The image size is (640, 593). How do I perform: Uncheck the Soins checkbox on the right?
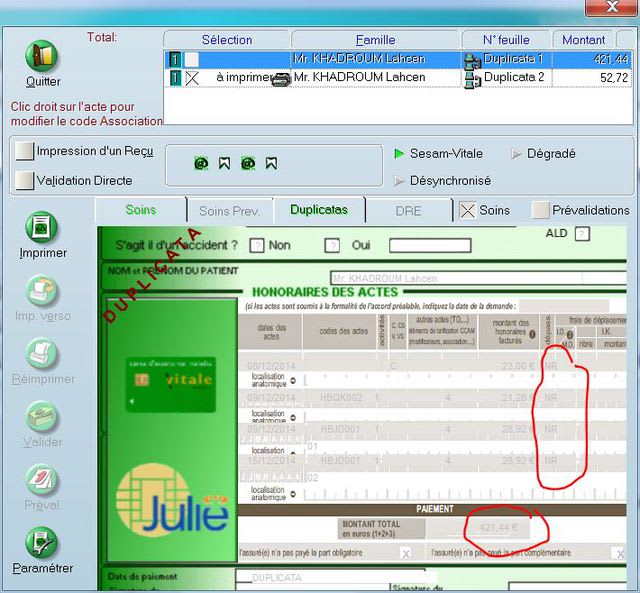[467, 210]
